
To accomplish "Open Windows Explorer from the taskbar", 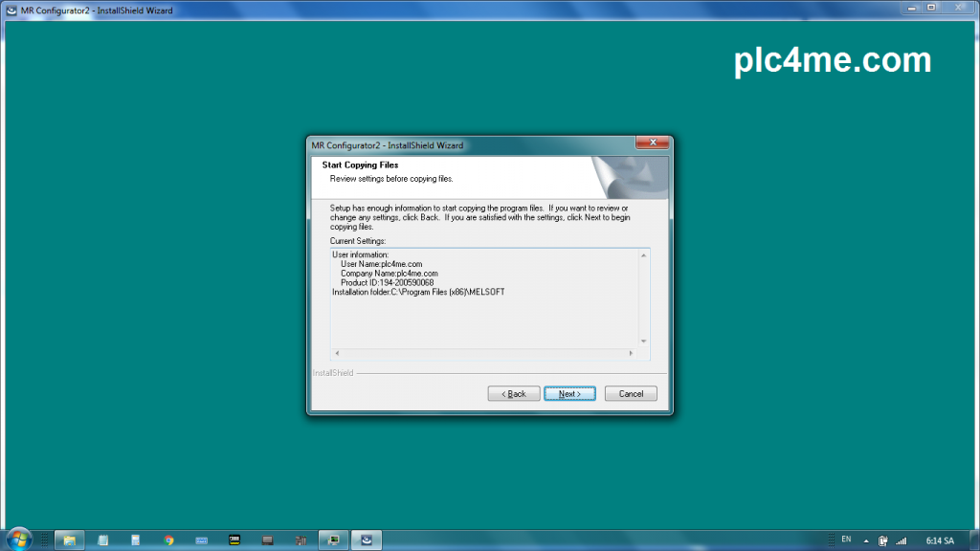I will point(70,540).
